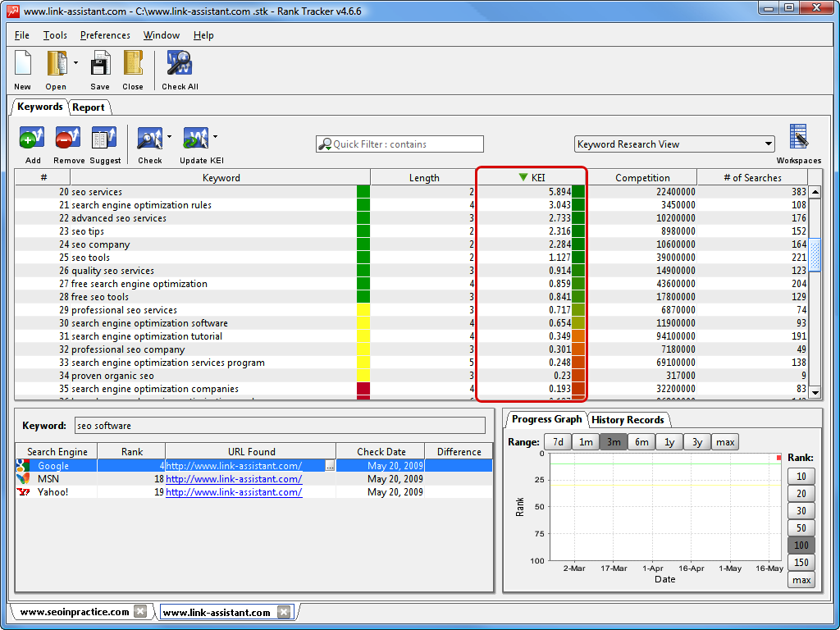
Task: Click the MSN search engine icon
Action: tap(22, 479)
